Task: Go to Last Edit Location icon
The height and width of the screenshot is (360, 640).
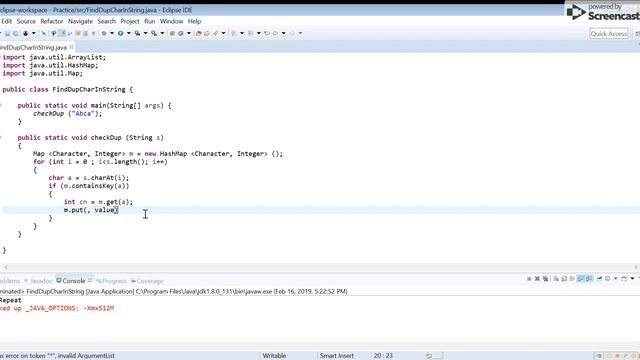Action: pyautogui.click(x=267, y=33)
